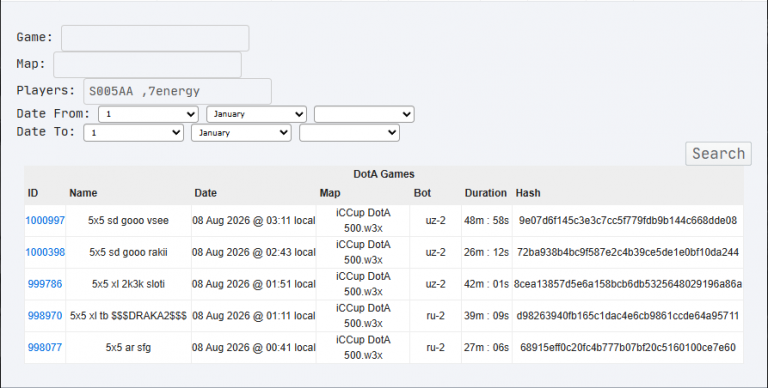Click hash starting with 68915eff0c20
This screenshot has height=388, width=768.
[x=628, y=347]
